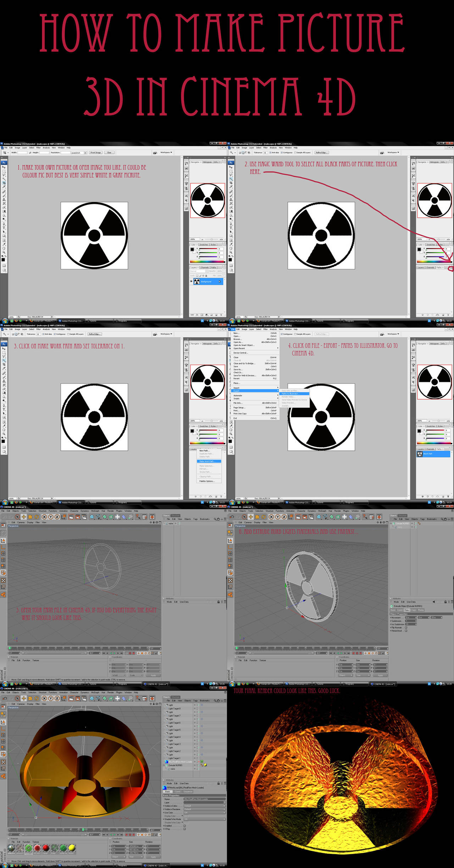This screenshot has width=454, height=868.
Task: Click the search magnifier in step 7 Objects manager
Action: tap(215, 701)
